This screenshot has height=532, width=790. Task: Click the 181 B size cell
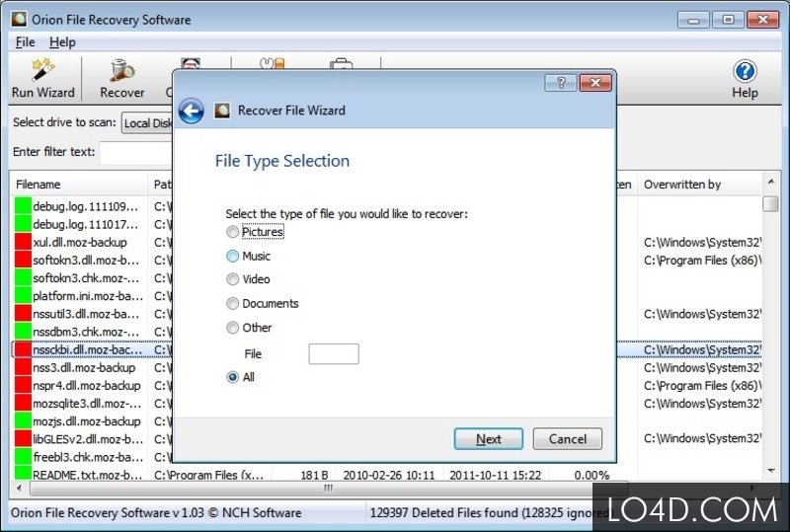[x=314, y=475]
